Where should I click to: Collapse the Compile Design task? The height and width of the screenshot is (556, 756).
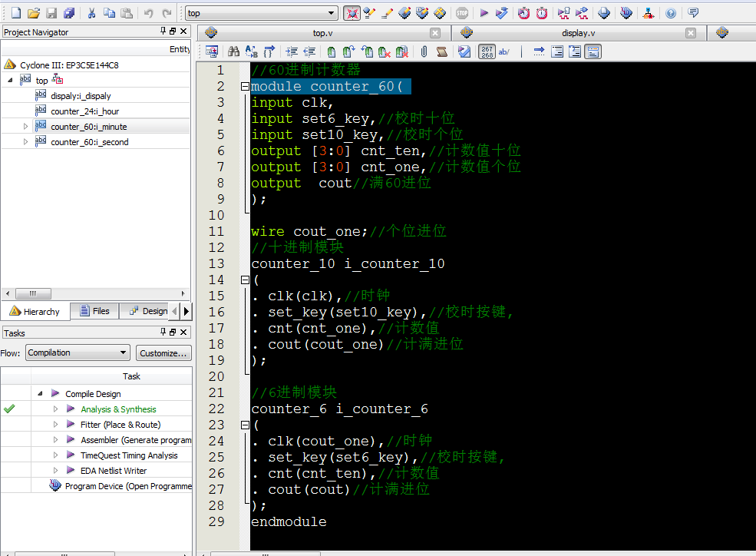[40, 393]
